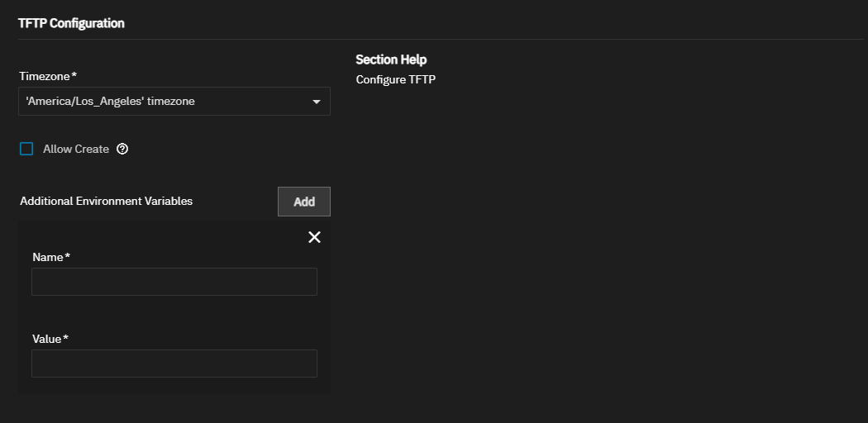Click the TFTP Configuration section heading
This screenshot has height=423, width=868.
tap(71, 23)
